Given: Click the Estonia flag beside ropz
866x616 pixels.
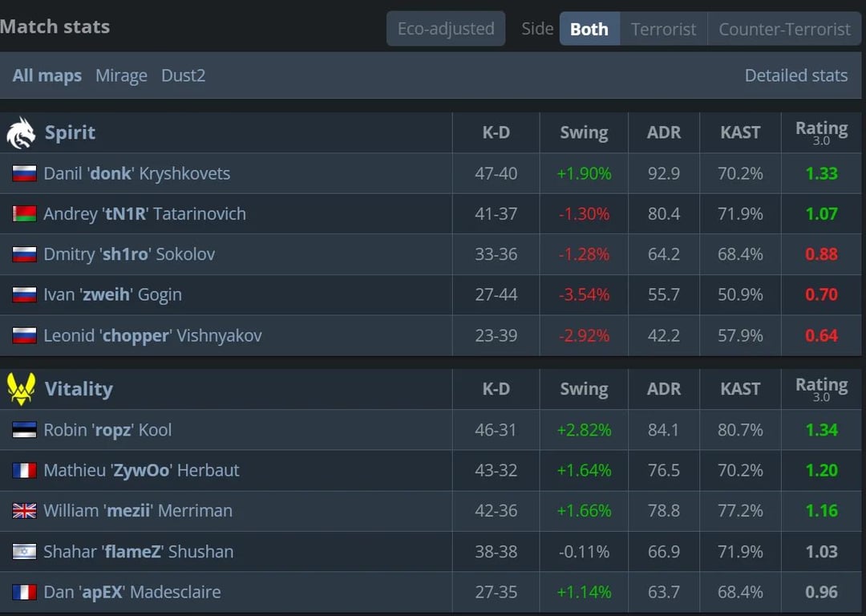Looking at the screenshot, I should [24, 430].
